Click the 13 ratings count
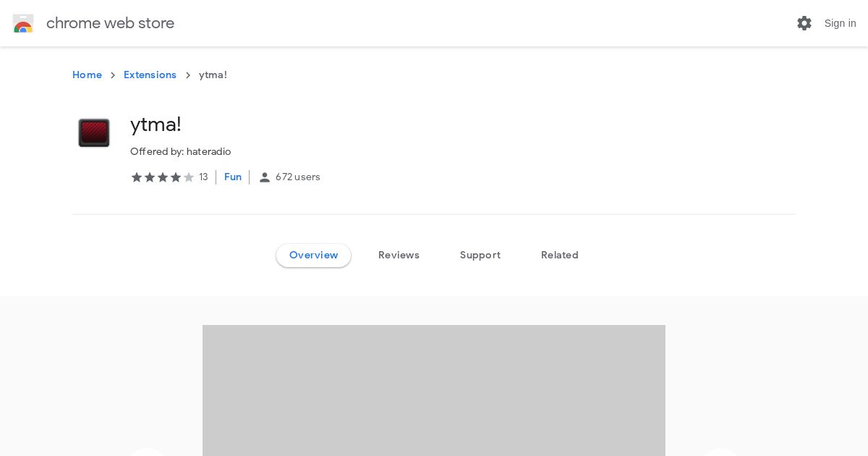868x456 pixels. point(203,177)
